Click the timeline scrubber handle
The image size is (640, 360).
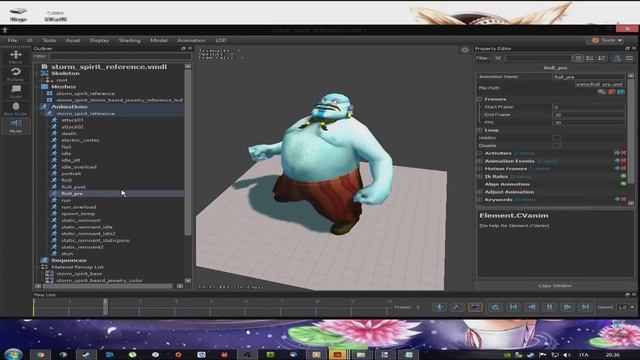(106, 307)
